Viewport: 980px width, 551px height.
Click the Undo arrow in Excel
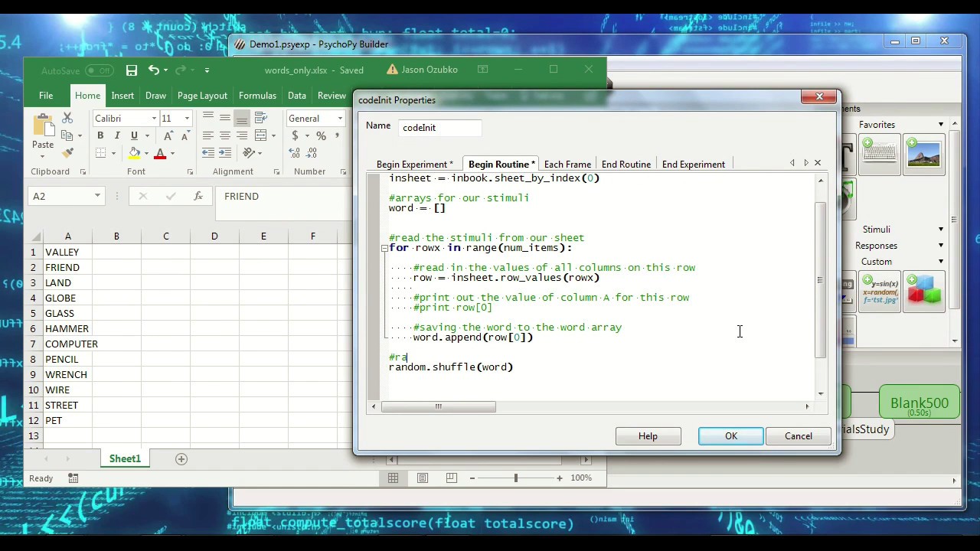154,70
